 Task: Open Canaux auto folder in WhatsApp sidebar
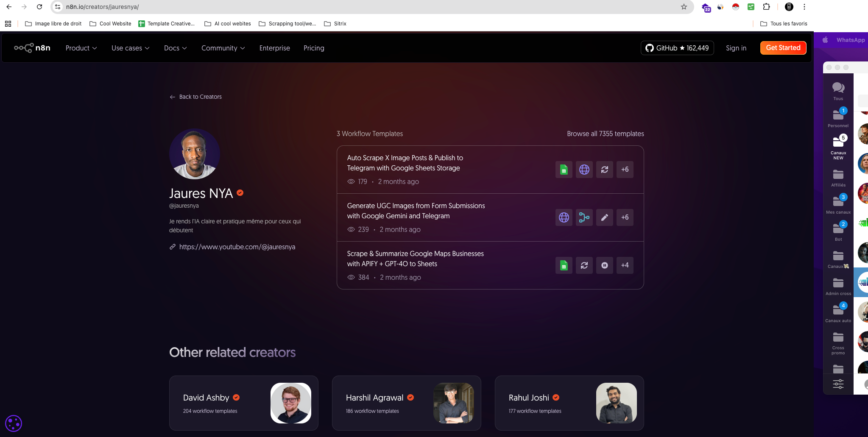tap(838, 313)
